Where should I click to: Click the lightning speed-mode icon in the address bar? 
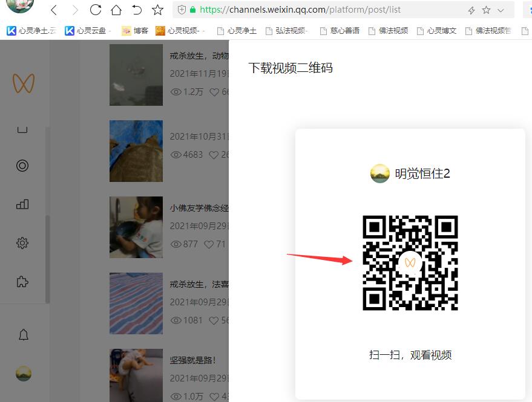tap(471, 10)
